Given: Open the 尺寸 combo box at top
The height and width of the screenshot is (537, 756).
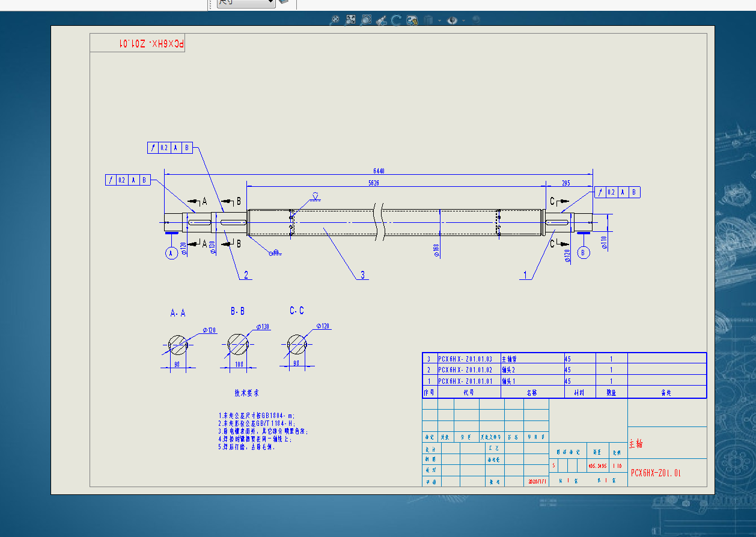Looking at the screenshot, I should pos(246,3).
